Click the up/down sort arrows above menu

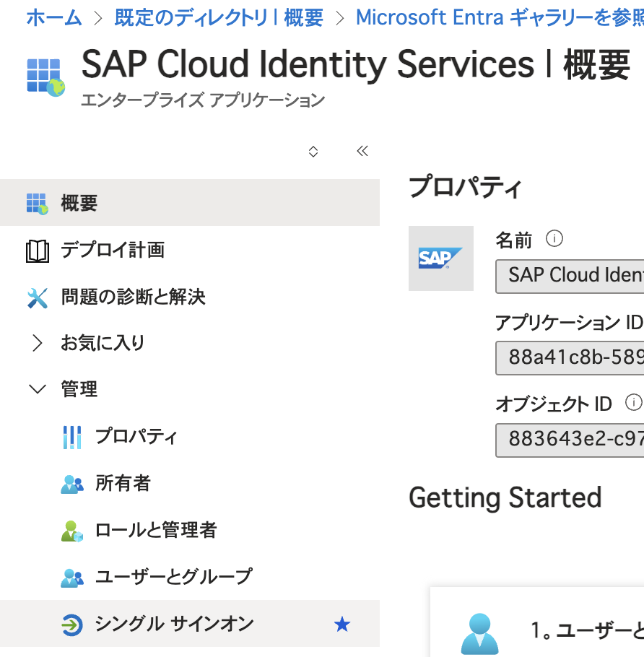click(x=313, y=151)
